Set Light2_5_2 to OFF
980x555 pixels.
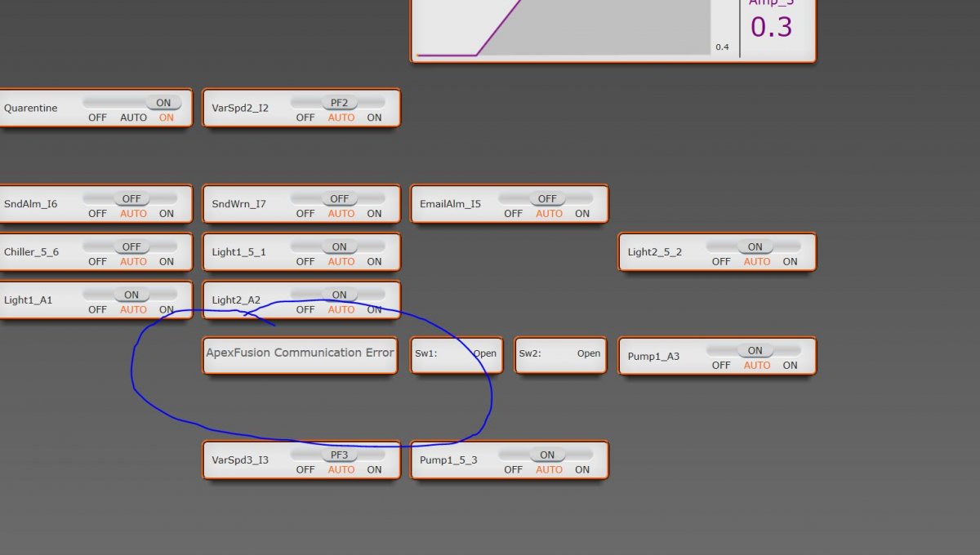(x=721, y=262)
